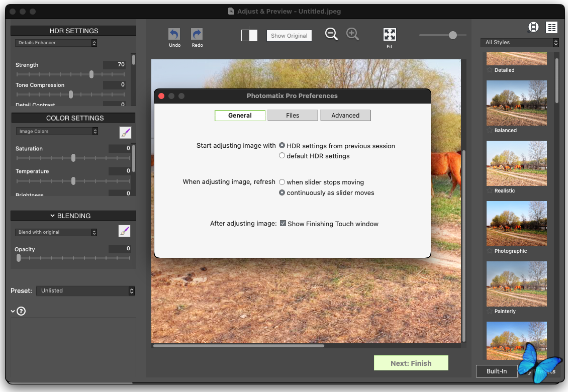The height and width of the screenshot is (392, 568).
Task: Switch to the General preferences tab
Action: tap(240, 115)
